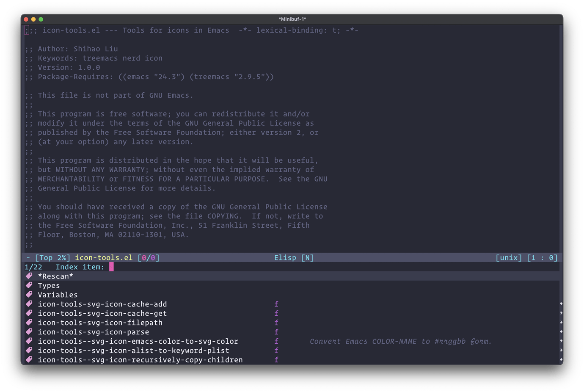Click the f indicator beside icon-tools--svg-icon-alist-to-keyword-plist

tap(276, 351)
